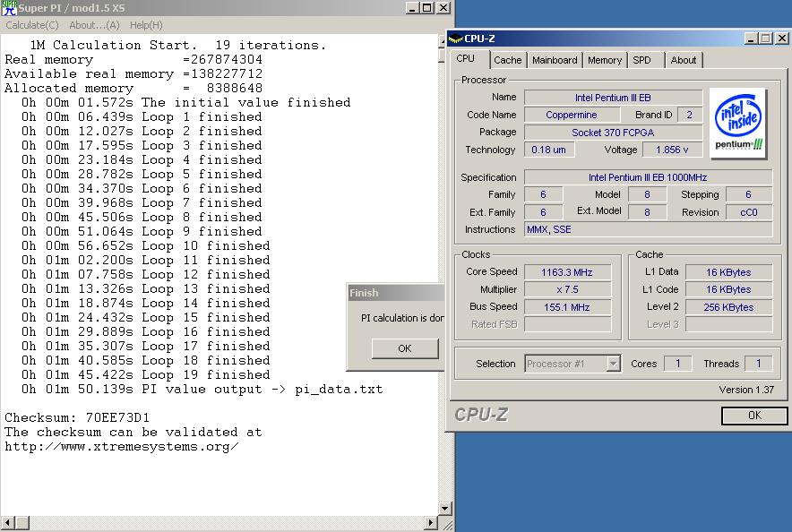Click the L1 Data cache value '16 KBytes'

click(x=728, y=272)
